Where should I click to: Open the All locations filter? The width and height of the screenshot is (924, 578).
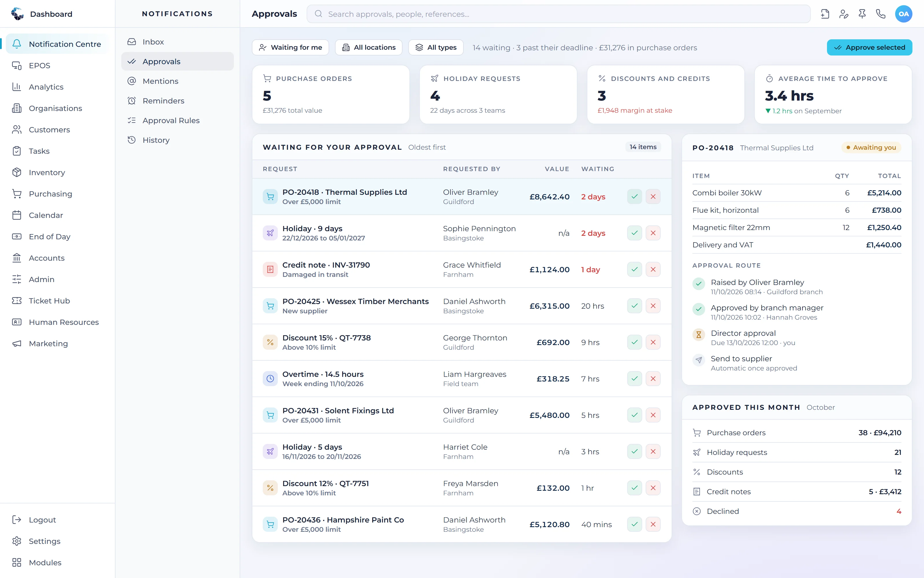pyautogui.click(x=368, y=47)
